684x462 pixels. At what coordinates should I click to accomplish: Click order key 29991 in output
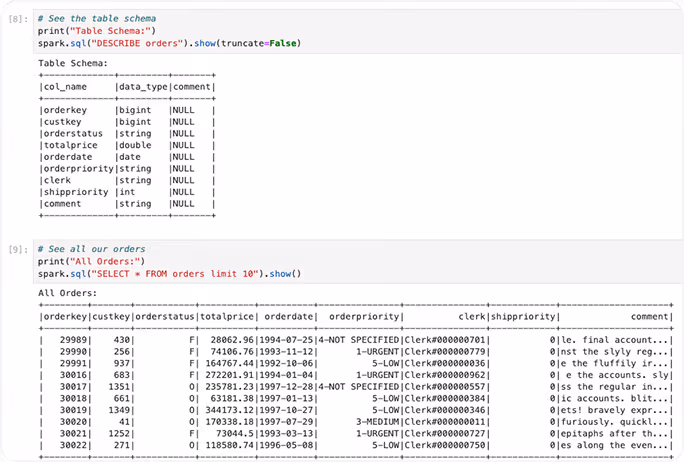coord(73,363)
